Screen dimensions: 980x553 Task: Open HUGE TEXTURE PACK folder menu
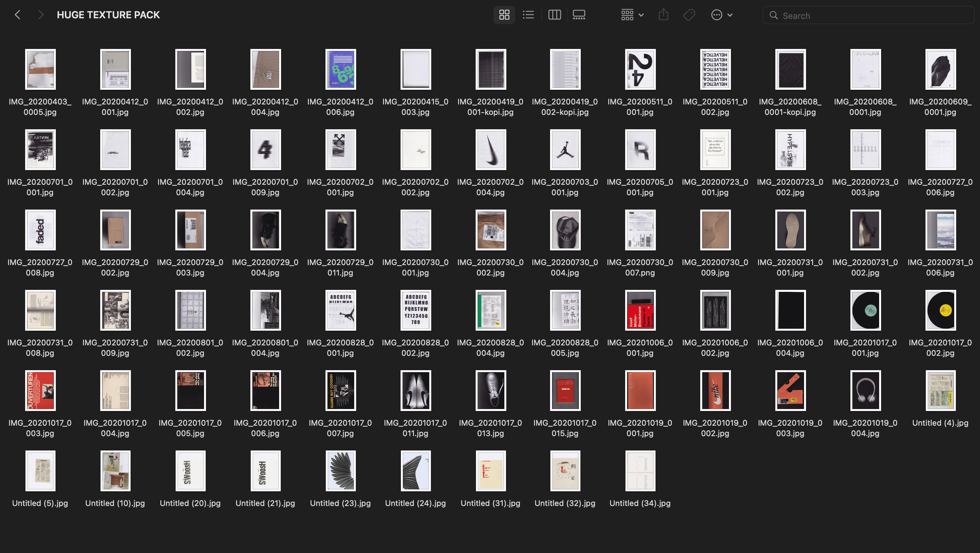(x=108, y=15)
